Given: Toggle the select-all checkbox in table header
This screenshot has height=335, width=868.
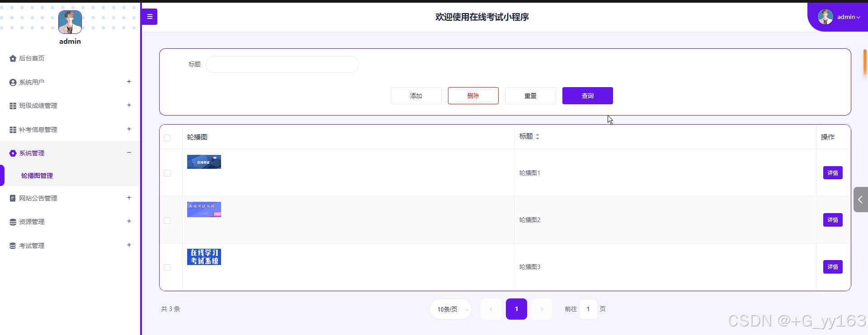Looking at the screenshot, I should click(x=167, y=138).
